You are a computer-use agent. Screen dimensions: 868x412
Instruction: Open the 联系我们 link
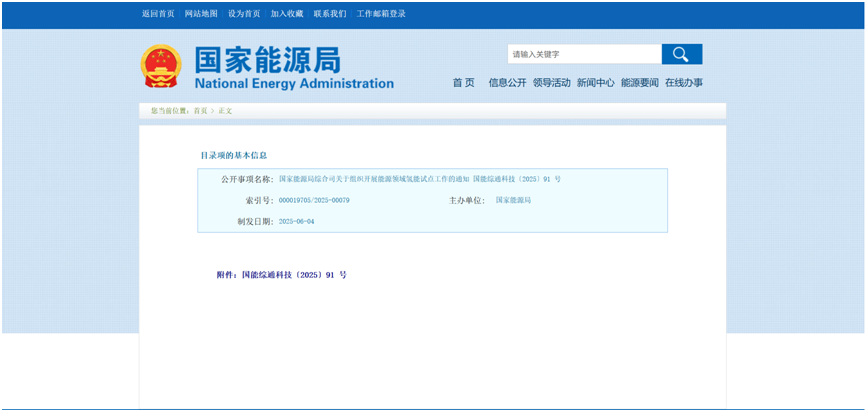click(330, 14)
